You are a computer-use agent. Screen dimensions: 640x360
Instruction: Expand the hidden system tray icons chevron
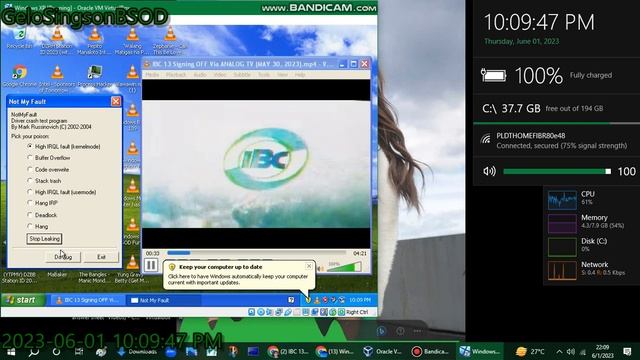tap(559, 351)
